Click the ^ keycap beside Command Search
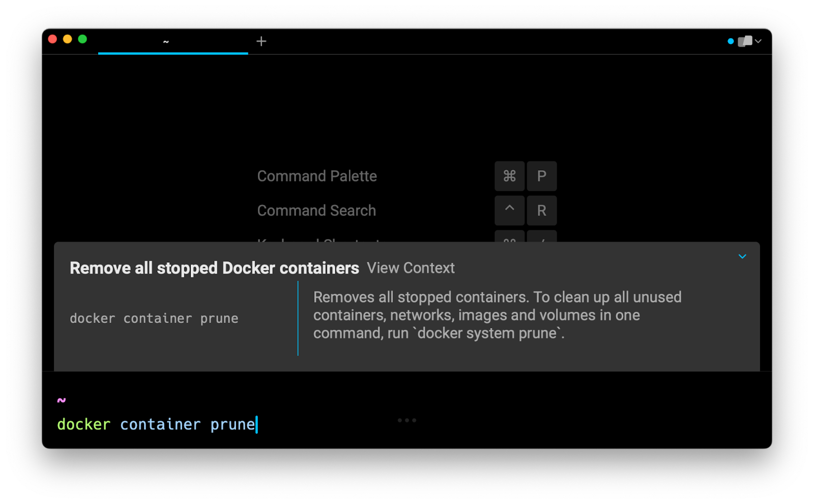814x504 pixels. pyautogui.click(x=509, y=210)
